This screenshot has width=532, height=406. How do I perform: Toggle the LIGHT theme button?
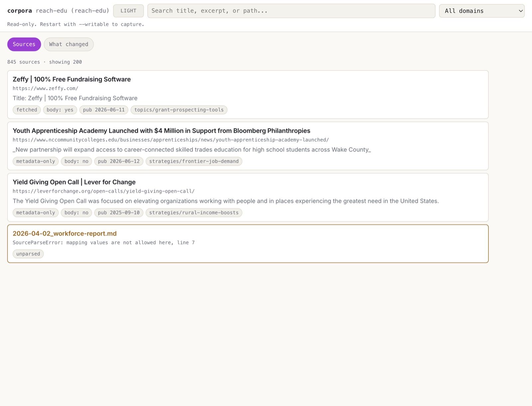pyautogui.click(x=128, y=11)
